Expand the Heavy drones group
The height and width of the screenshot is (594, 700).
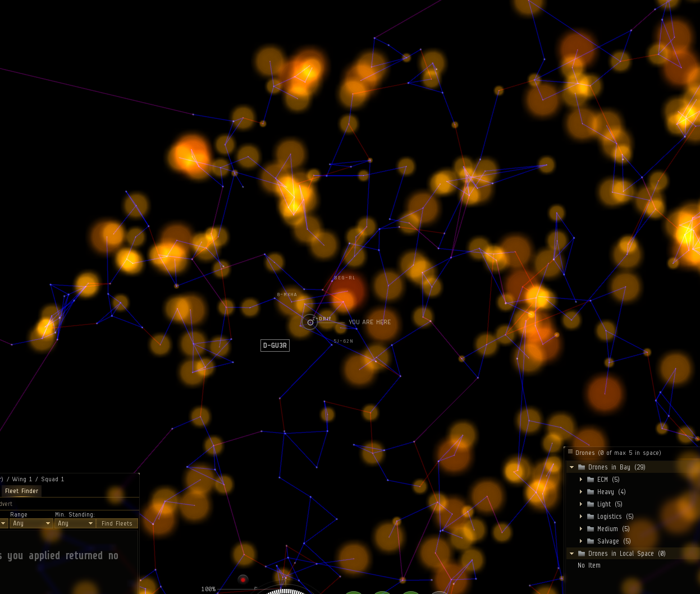581,492
